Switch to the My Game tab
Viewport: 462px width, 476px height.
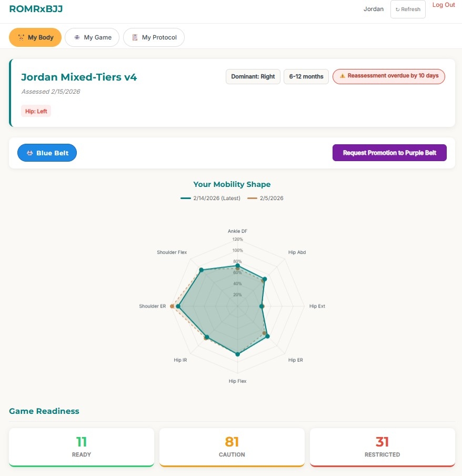(92, 37)
